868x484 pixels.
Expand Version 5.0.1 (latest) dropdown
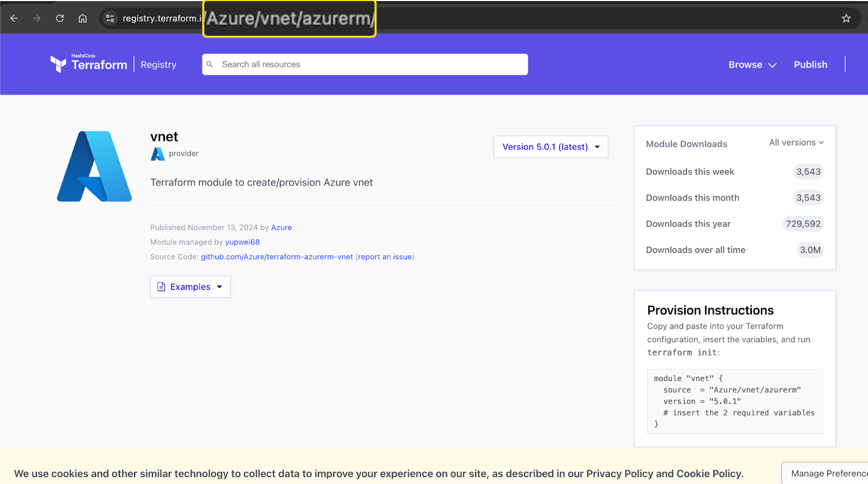click(551, 147)
